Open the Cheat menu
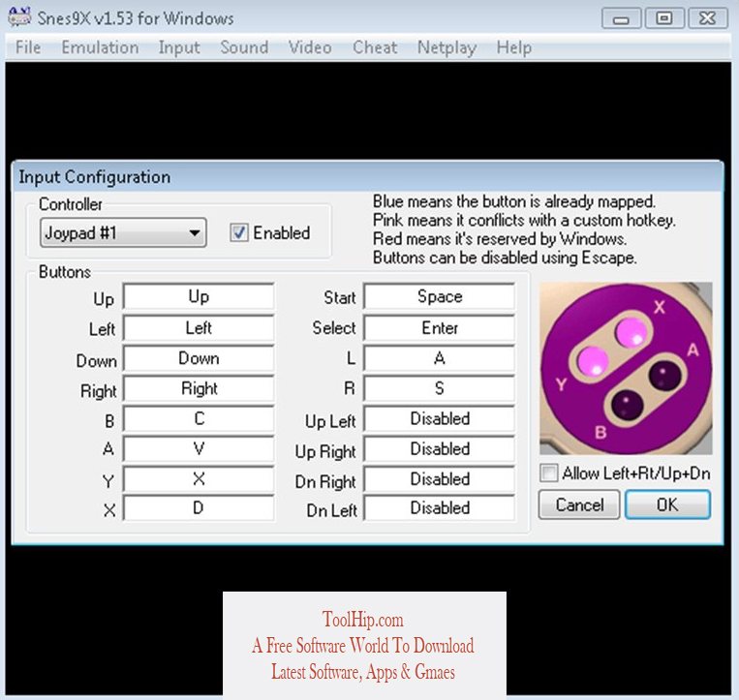 [x=375, y=47]
